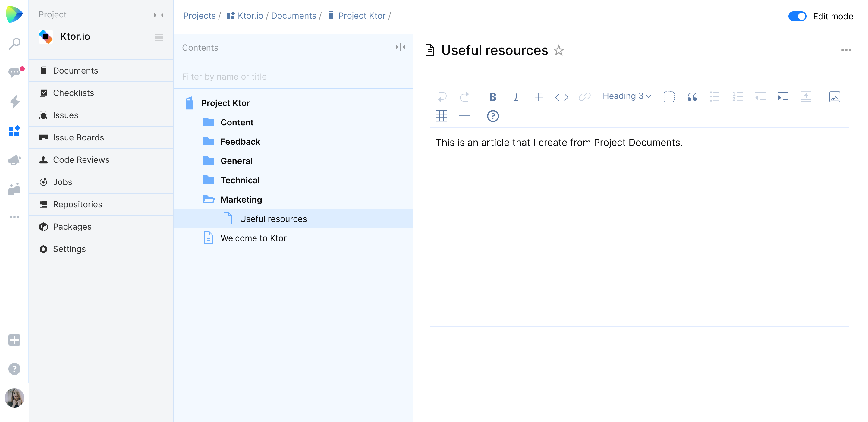The height and width of the screenshot is (422, 868).
Task: Open Repositories in project menu
Action: (x=101, y=204)
